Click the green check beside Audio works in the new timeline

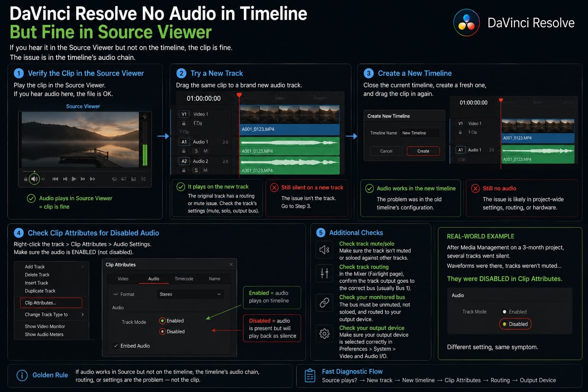(369, 188)
